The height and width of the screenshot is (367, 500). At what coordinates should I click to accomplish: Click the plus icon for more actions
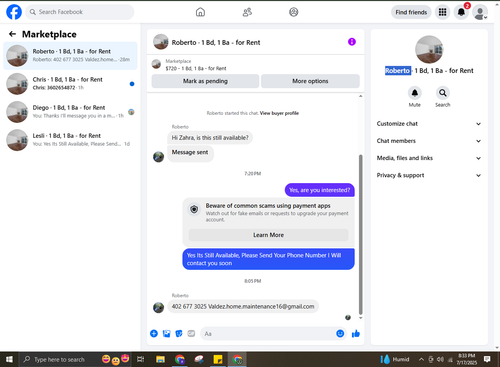(x=154, y=333)
